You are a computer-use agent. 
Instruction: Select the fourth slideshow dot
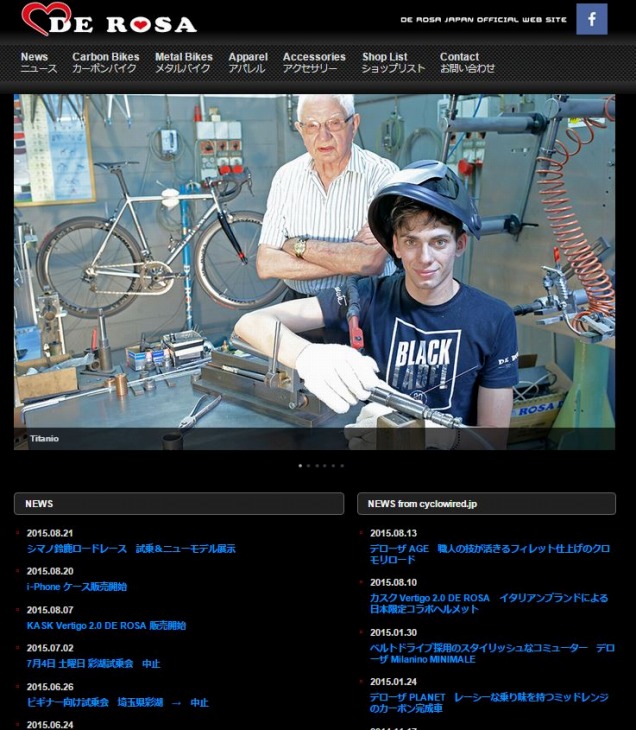325,466
